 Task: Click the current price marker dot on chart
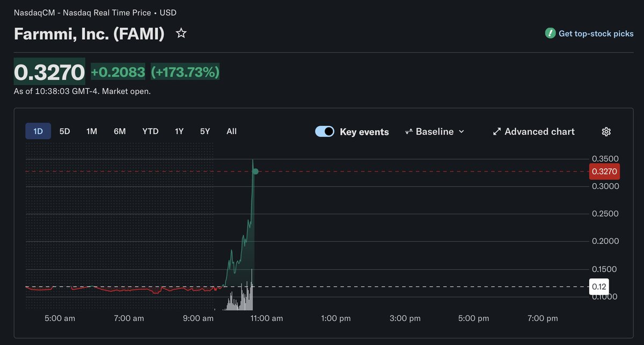[255, 171]
